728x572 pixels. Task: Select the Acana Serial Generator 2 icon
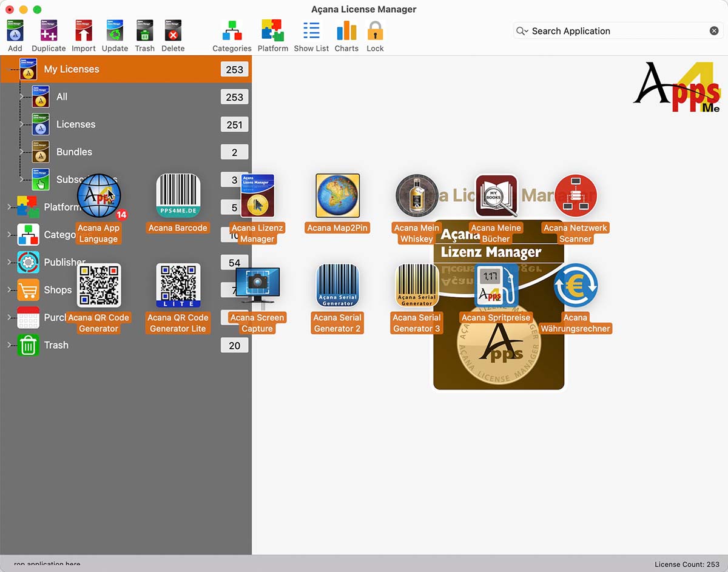click(338, 285)
